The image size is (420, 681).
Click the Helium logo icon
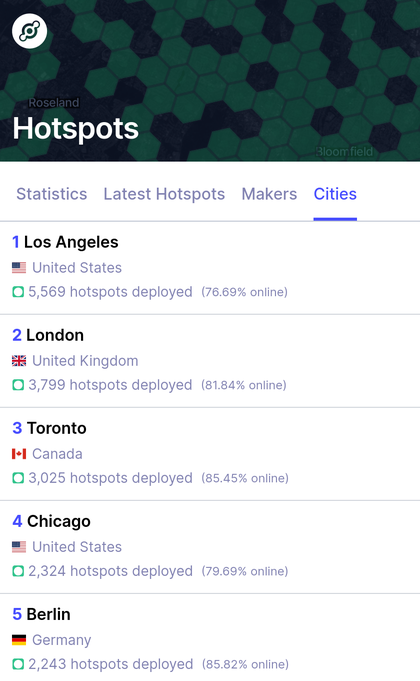click(30, 31)
